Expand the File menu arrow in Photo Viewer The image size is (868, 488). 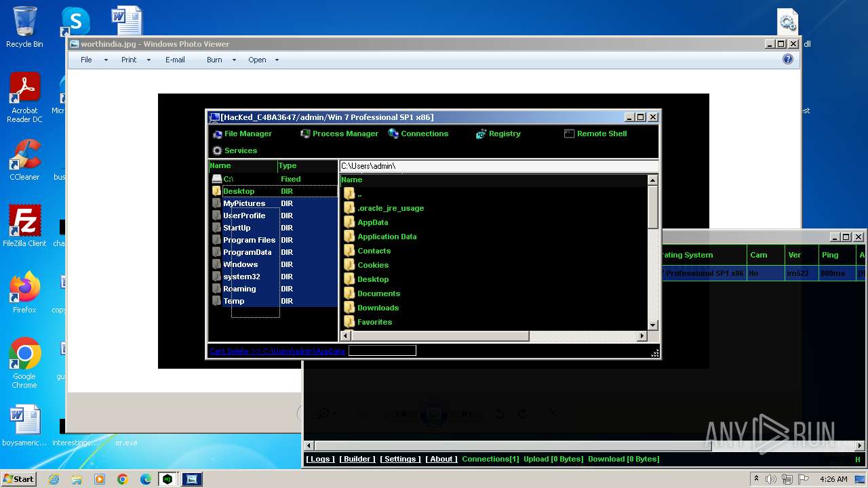click(x=106, y=60)
